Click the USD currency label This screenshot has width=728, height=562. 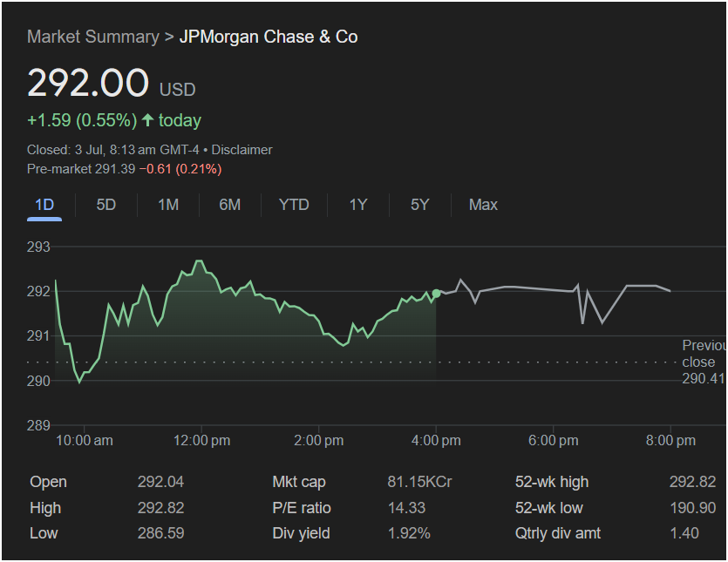177,90
